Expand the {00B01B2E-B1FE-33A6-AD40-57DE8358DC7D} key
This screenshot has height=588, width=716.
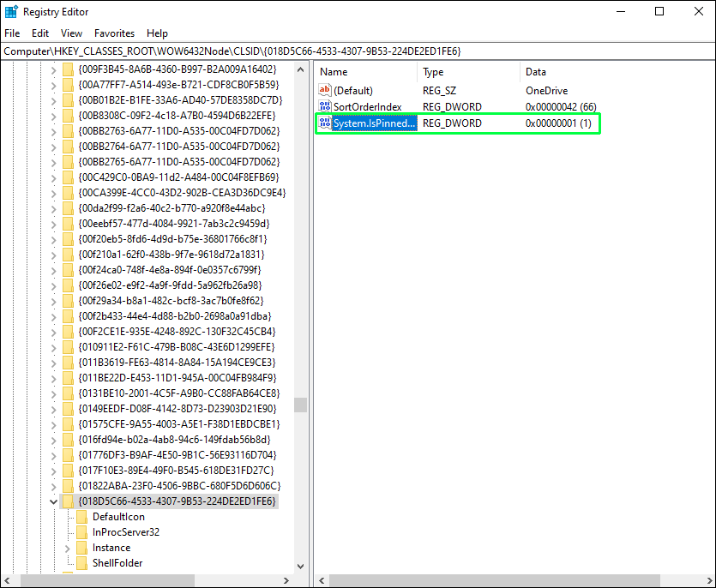click(x=53, y=101)
